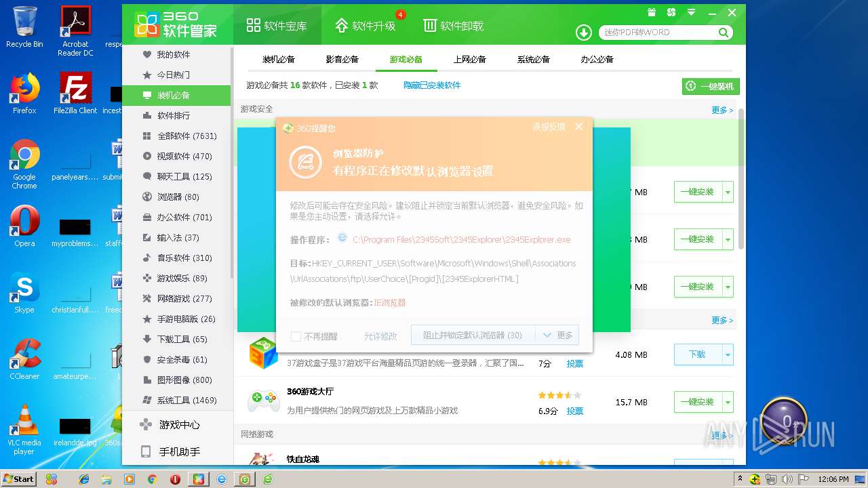Viewport: 868px width, 488px height.
Task: Click 允许修改 in the alert dialog
Action: point(380,336)
